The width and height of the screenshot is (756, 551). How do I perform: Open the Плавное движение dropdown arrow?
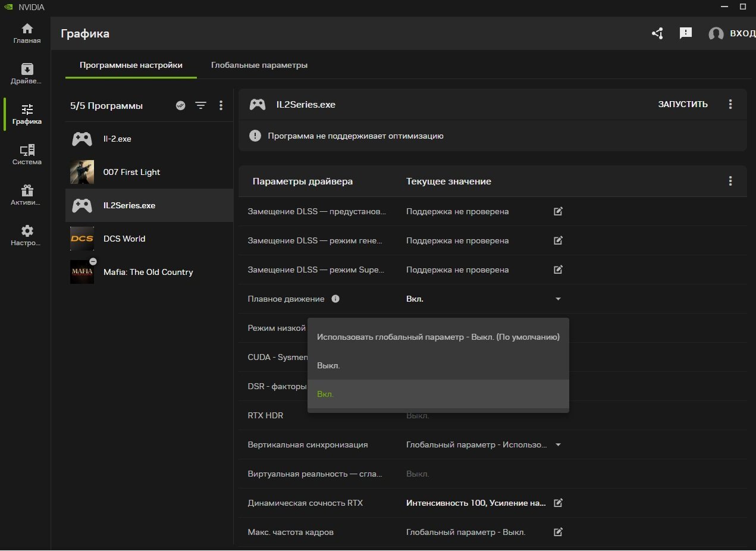[x=558, y=299]
